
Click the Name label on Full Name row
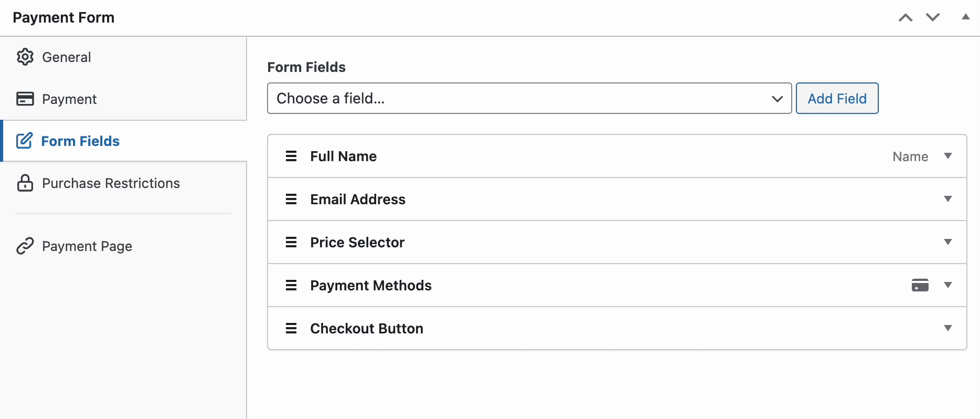(910, 156)
